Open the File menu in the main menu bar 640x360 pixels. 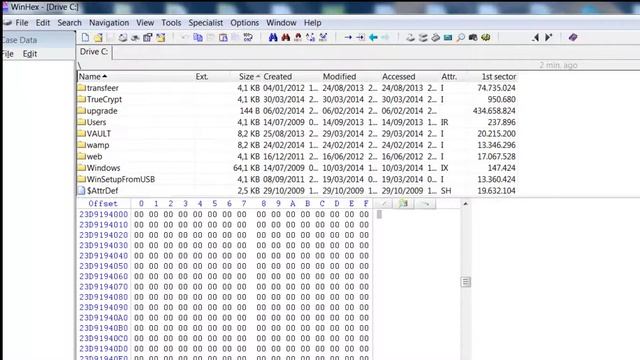pyautogui.click(x=22, y=23)
